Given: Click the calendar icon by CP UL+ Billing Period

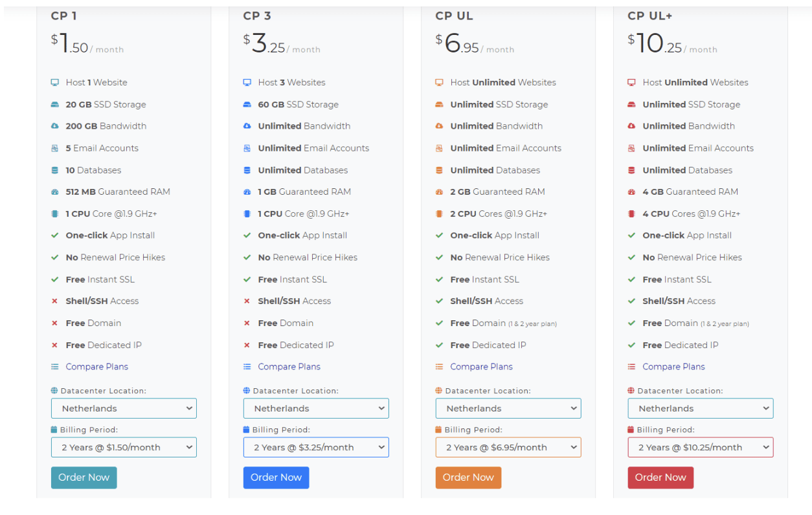Looking at the screenshot, I should coord(631,430).
